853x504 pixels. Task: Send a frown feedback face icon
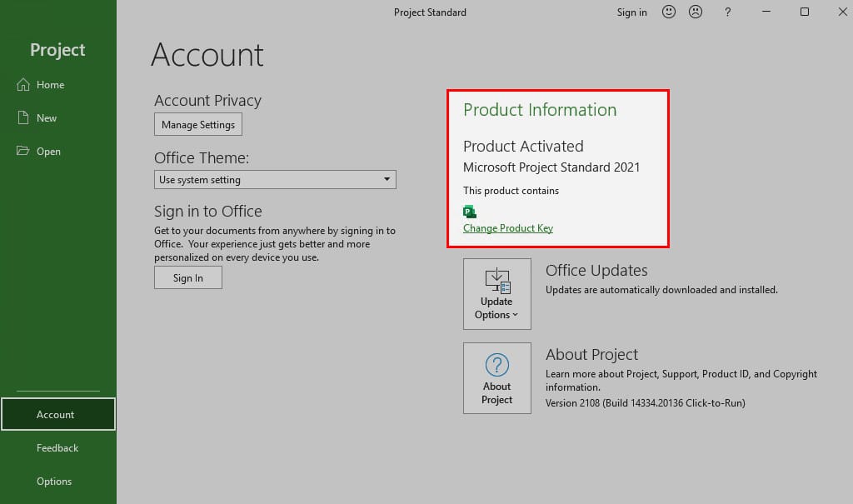pos(696,12)
